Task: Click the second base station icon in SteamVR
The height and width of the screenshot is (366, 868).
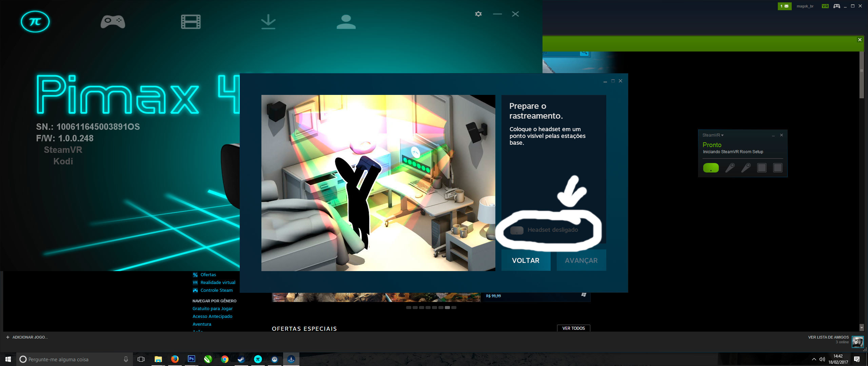Action: (x=777, y=168)
